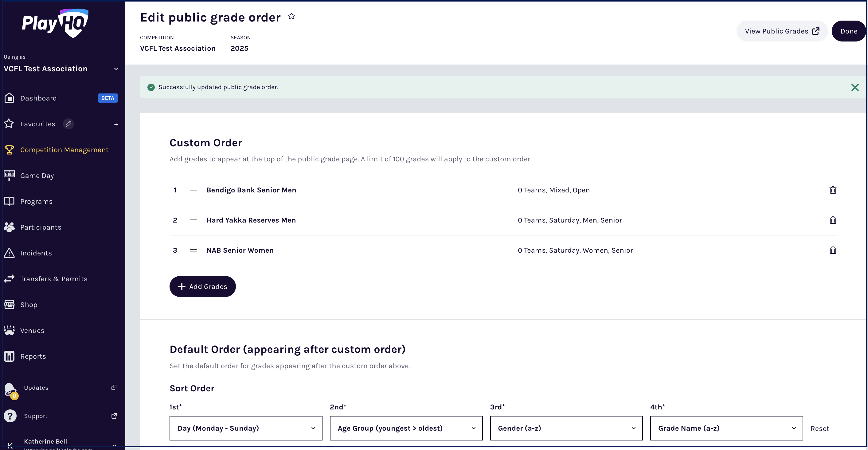
Task: Click the drag handle for Bendigo Bank Senior Men
Action: 194,190
